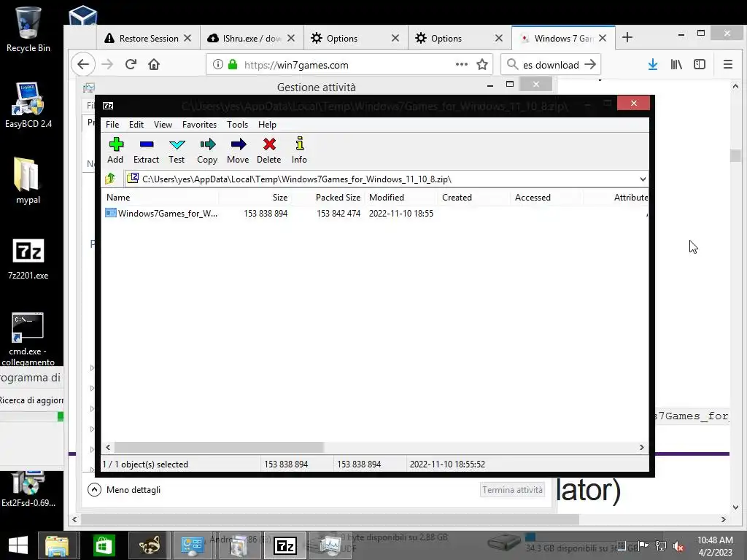Expand the 7-Zip address path dropdown
This screenshot has width=747, height=560.
643,179
